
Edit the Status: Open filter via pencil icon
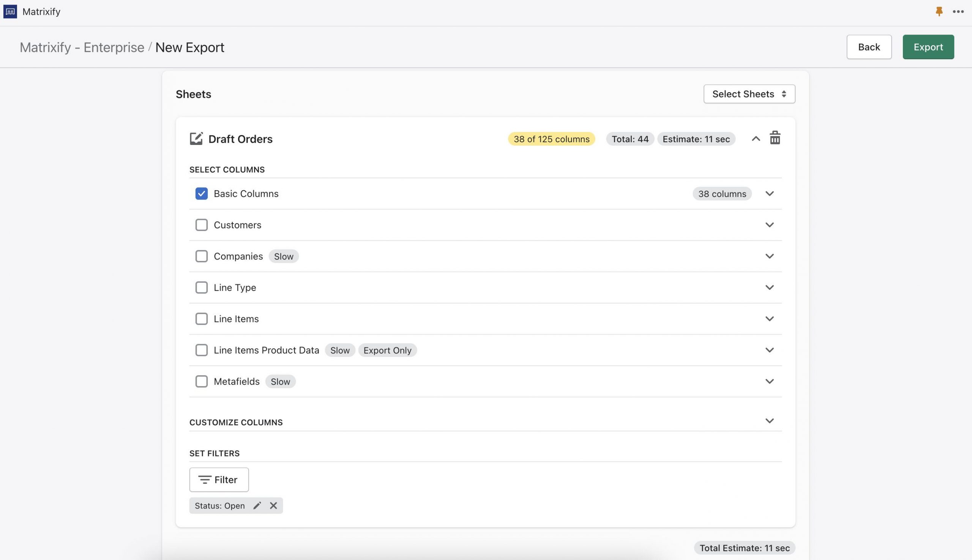coord(257,505)
